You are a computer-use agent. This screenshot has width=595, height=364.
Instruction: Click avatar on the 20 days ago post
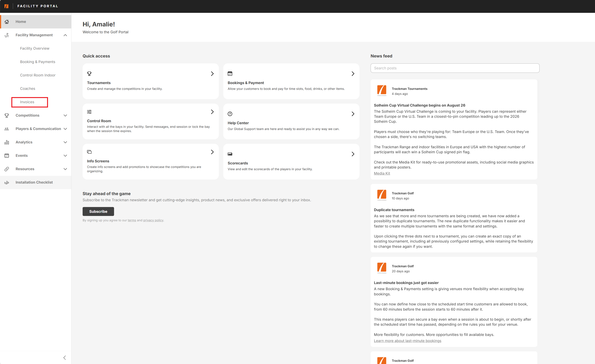[x=382, y=268]
